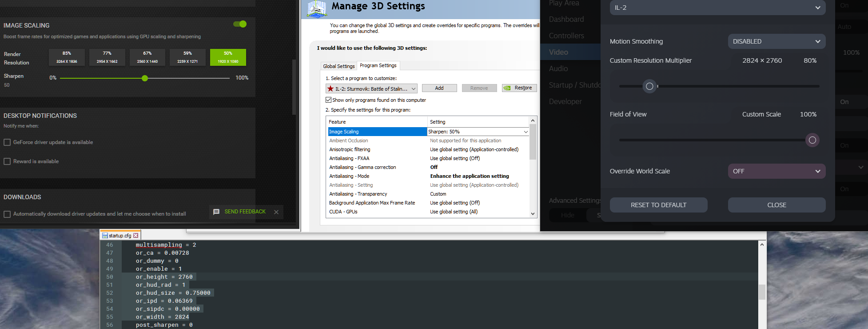Select 59% render resolution tile

(x=187, y=57)
